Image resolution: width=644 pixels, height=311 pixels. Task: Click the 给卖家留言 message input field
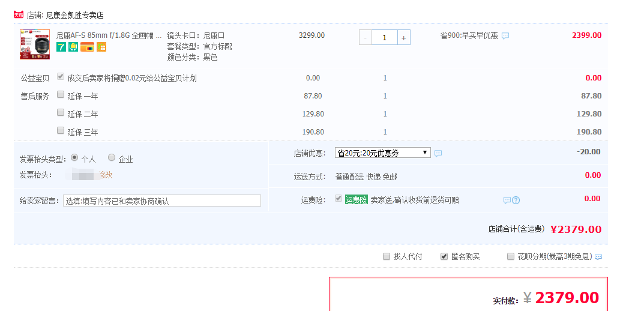coord(162,201)
